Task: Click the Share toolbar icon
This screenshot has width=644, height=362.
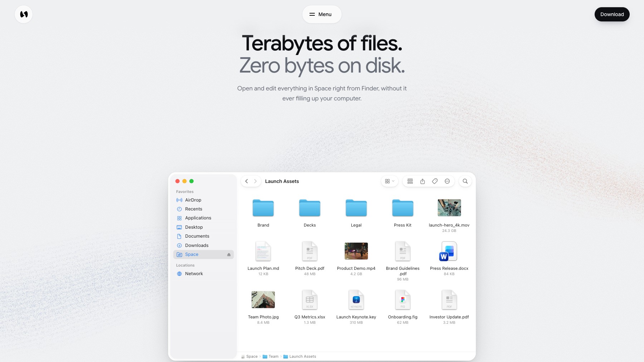Action: coord(423,181)
